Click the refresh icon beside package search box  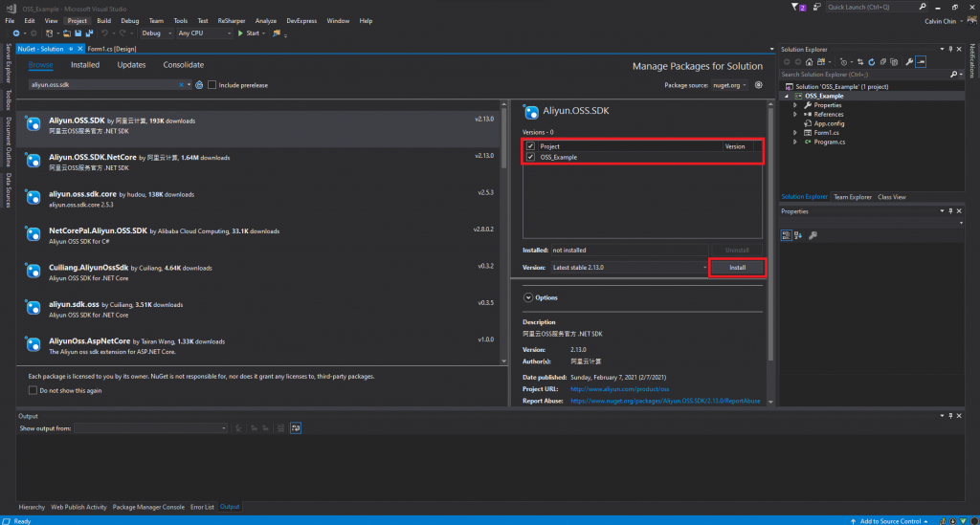click(x=199, y=85)
